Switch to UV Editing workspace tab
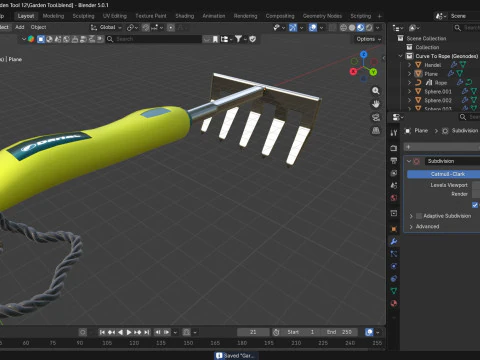 click(115, 16)
